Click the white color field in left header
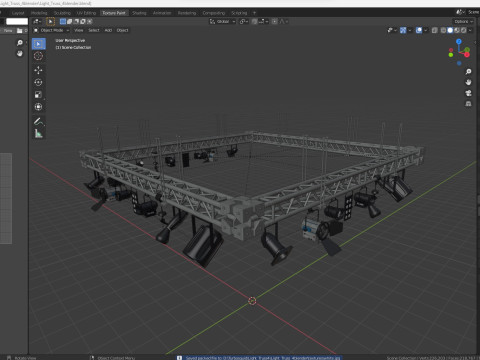This screenshot has width=480, height=360. point(17,21)
